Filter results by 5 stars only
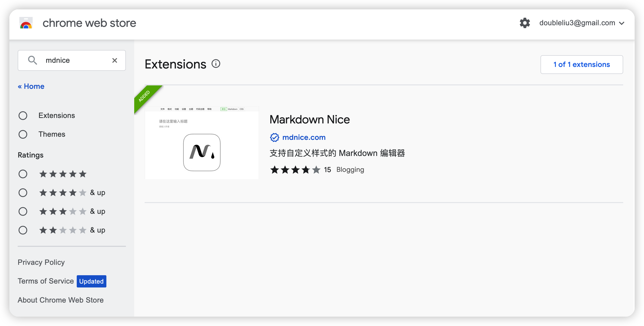The height and width of the screenshot is (326, 644). tap(23, 174)
